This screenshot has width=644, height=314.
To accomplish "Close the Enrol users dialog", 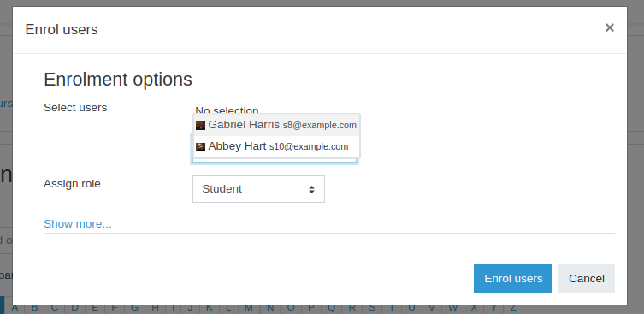I will 610,27.
